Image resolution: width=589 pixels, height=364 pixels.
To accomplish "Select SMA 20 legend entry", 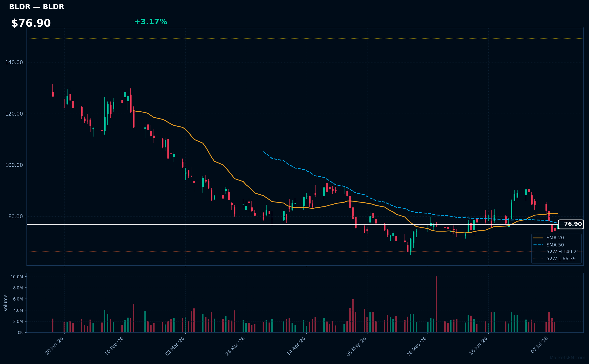I will tap(549, 238).
